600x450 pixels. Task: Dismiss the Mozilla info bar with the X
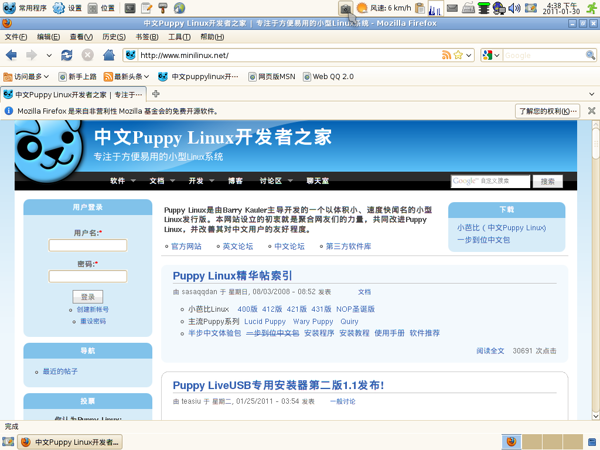click(x=592, y=111)
